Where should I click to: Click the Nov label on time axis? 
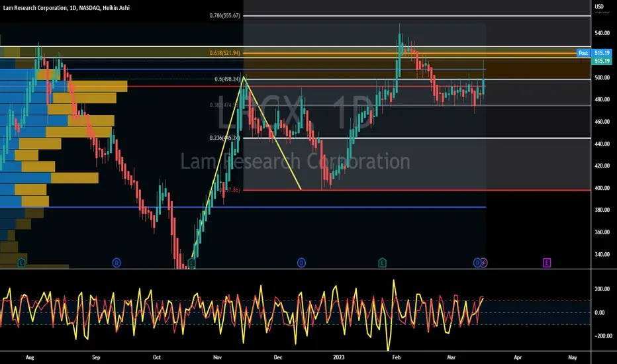pyautogui.click(x=218, y=357)
